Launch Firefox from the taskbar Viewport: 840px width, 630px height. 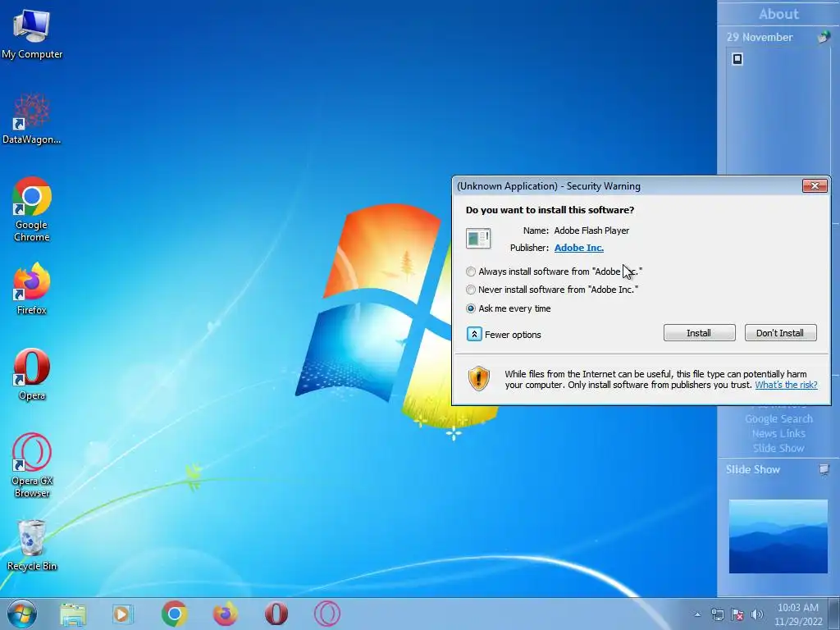click(225, 614)
